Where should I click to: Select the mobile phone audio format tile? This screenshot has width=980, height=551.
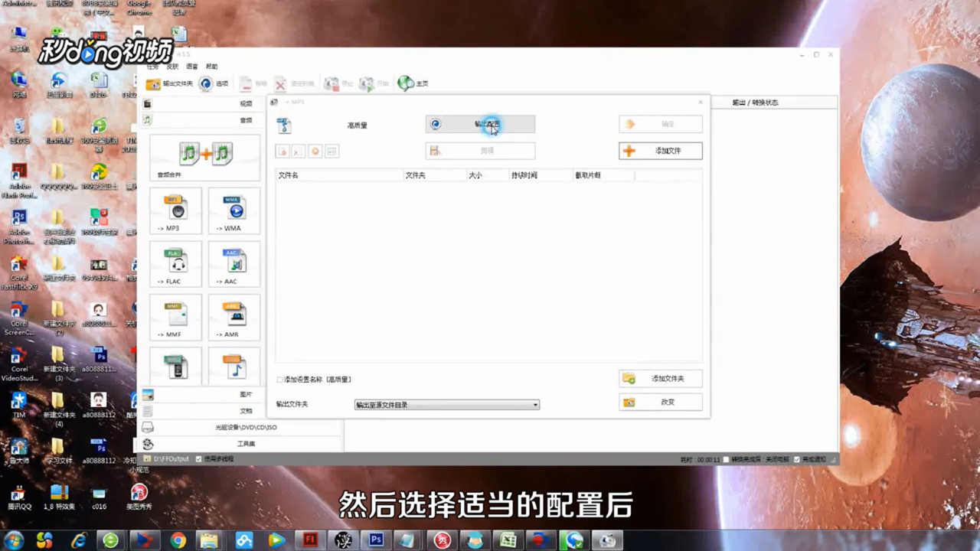(x=177, y=367)
